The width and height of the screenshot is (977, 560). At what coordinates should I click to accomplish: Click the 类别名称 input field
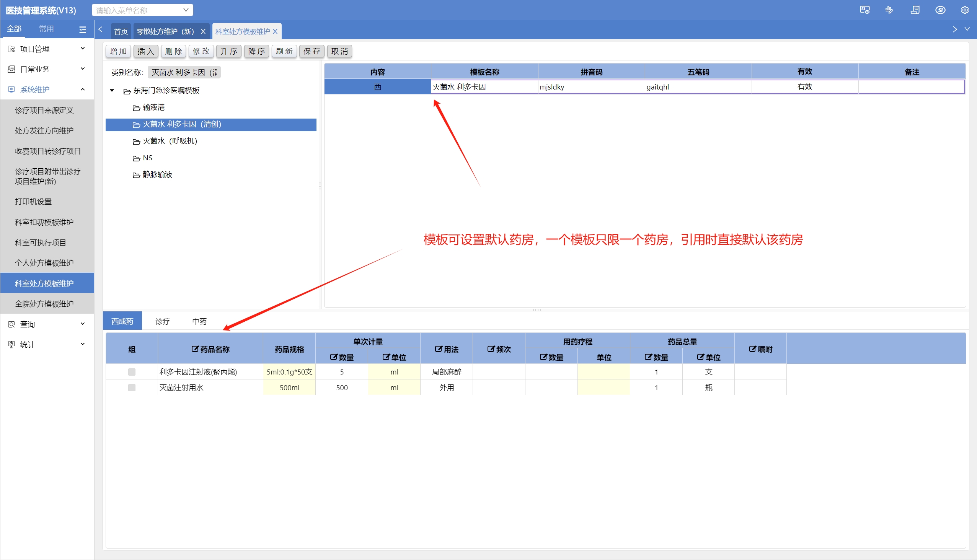184,72
